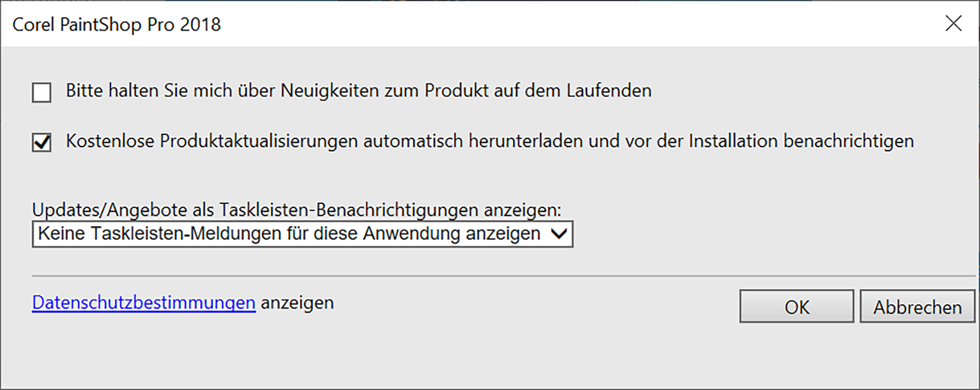Open the Datenschutzbestimmungen link

pyautogui.click(x=143, y=303)
